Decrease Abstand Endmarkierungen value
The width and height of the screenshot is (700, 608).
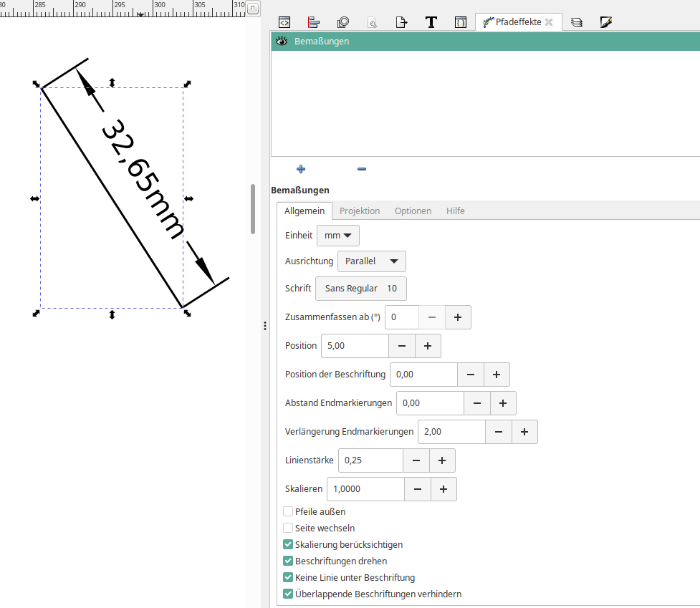click(477, 403)
